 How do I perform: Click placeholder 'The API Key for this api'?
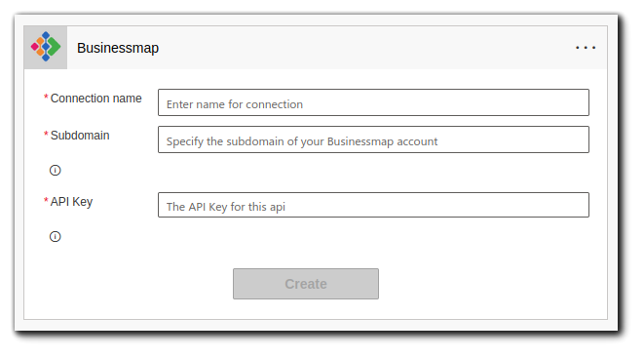[x=225, y=207]
